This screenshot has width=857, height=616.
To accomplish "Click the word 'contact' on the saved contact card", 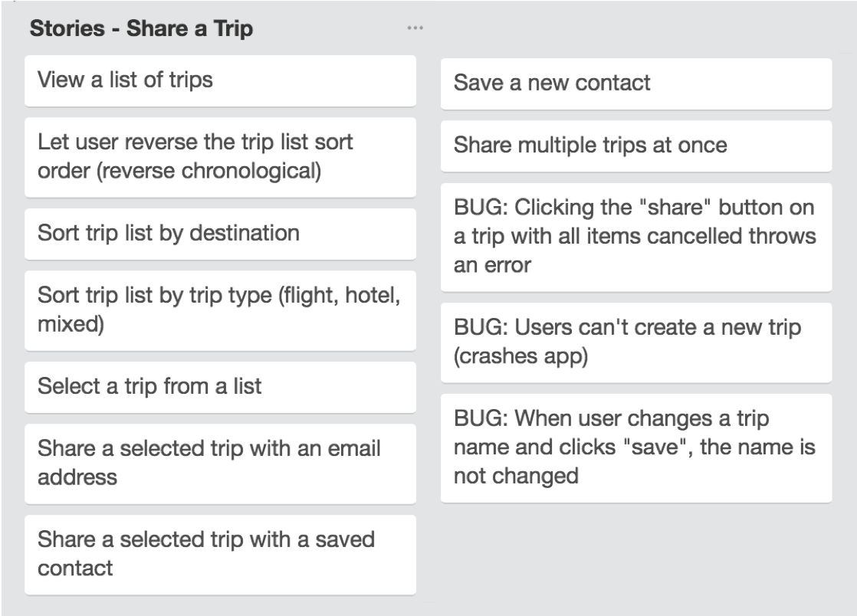I will point(75,568).
